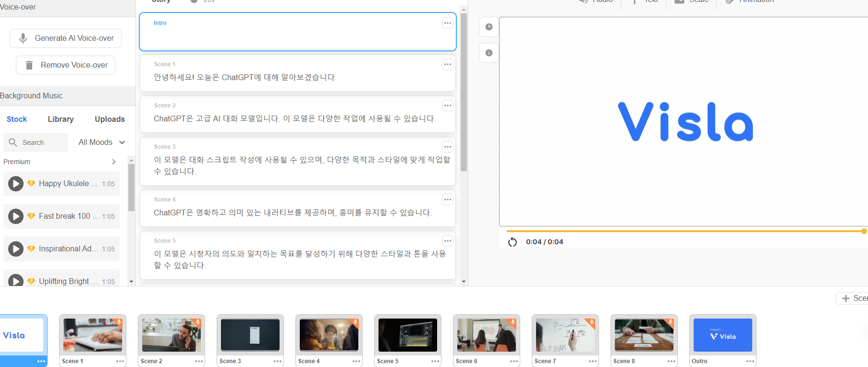This screenshot has height=367, width=868.
Task: Click story list scrollbar up arrow
Action: [464, 9]
